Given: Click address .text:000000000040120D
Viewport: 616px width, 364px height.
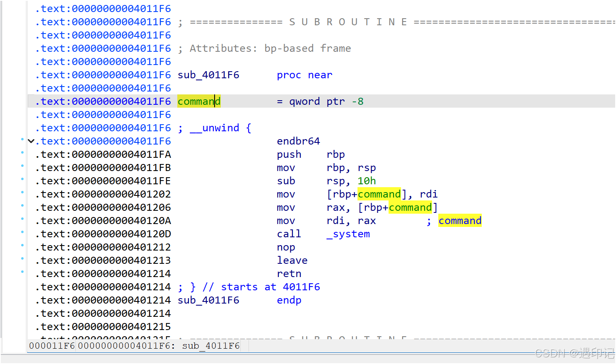Looking at the screenshot, I should [103, 234].
